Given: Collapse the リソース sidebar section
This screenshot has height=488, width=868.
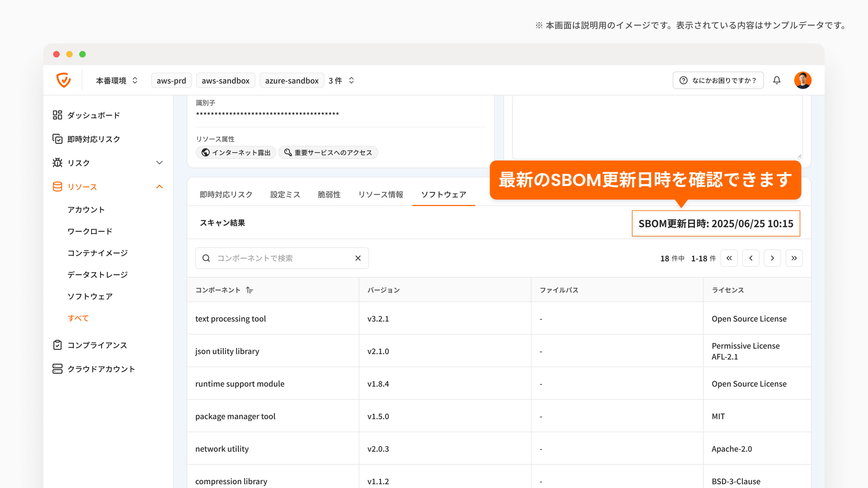Looking at the screenshot, I should coord(159,187).
